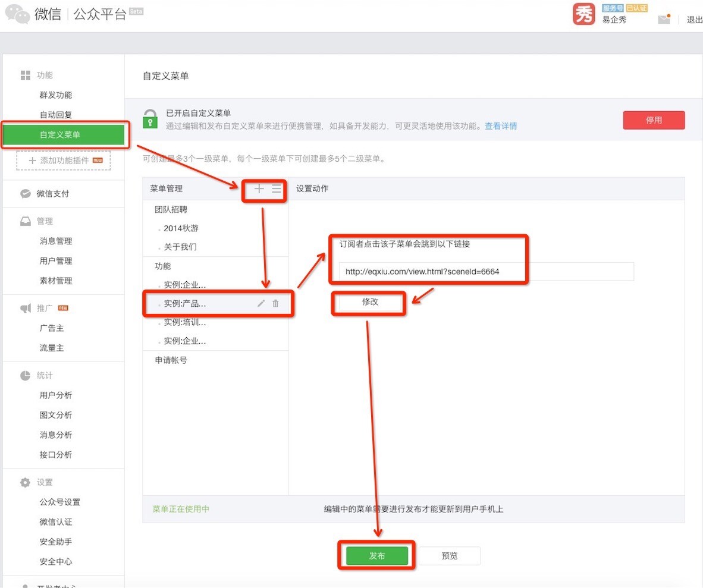Viewport: 703px width, 588px height.
Task: Click the 秀 account avatar at top right
Action: [583, 14]
